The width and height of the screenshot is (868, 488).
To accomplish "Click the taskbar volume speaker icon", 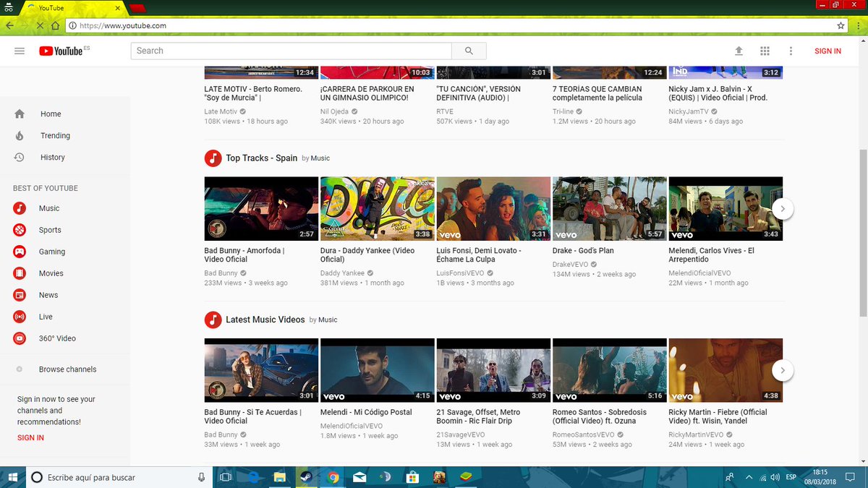I will [775, 477].
